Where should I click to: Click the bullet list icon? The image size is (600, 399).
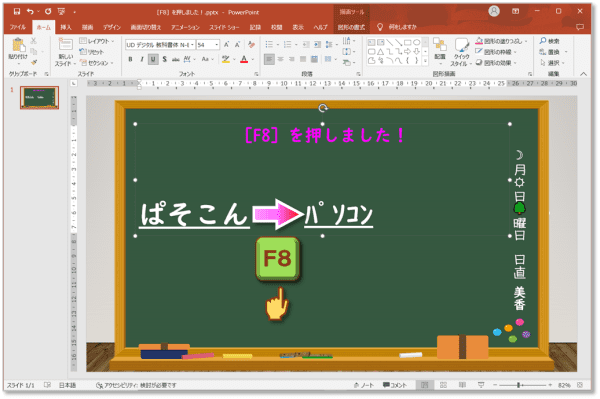click(x=269, y=45)
